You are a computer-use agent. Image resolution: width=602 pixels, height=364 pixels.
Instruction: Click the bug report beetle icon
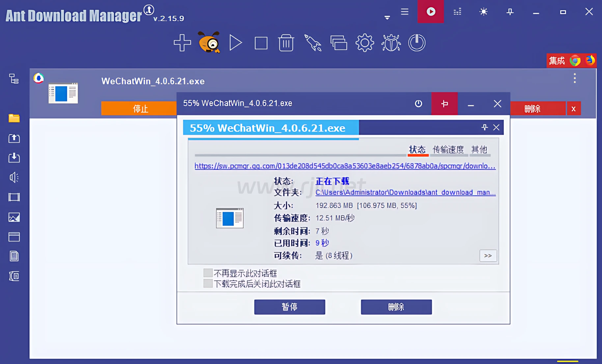(x=391, y=43)
